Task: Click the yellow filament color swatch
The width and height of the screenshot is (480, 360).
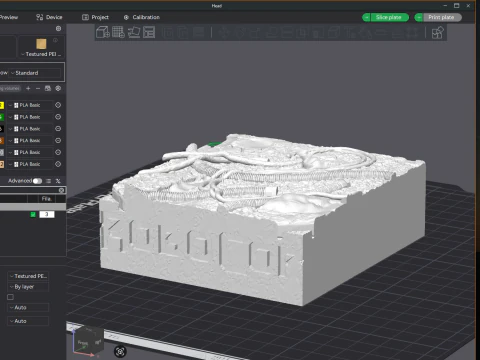Action: tap(2, 105)
